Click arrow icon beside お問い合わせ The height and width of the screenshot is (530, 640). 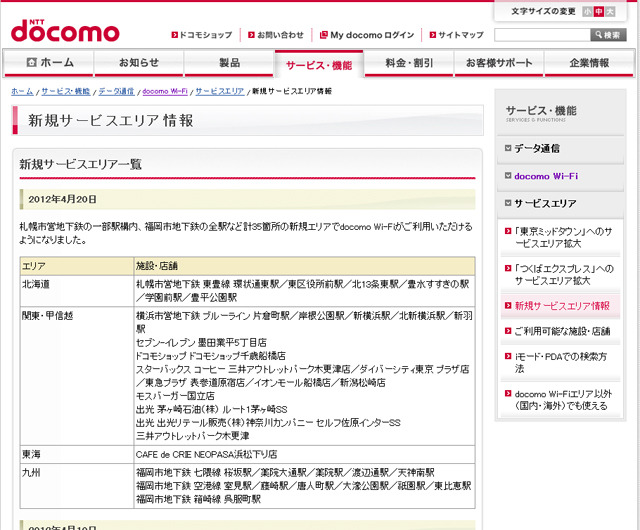(x=251, y=35)
